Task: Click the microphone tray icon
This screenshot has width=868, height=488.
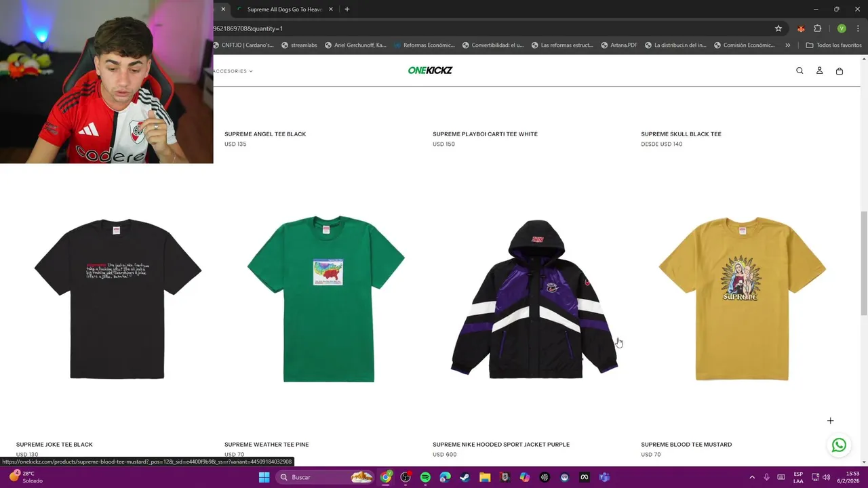Action: click(766, 477)
